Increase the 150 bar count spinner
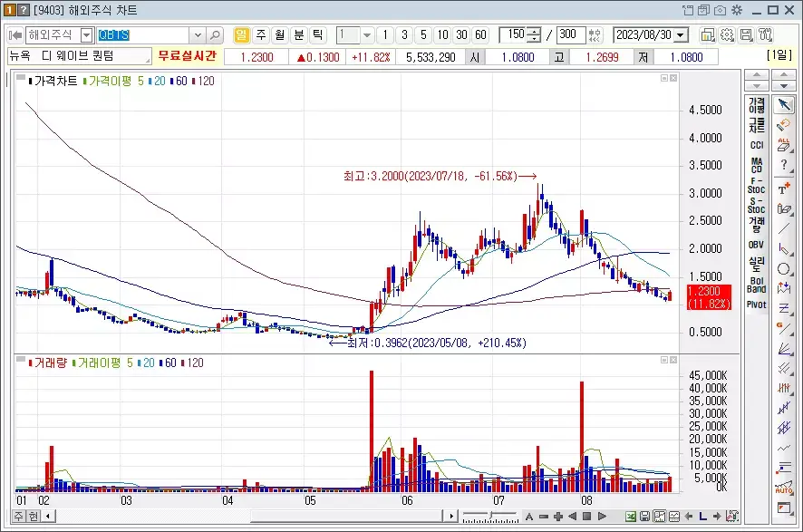The height and width of the screenshot is (532, 803). tap(534, 32)
